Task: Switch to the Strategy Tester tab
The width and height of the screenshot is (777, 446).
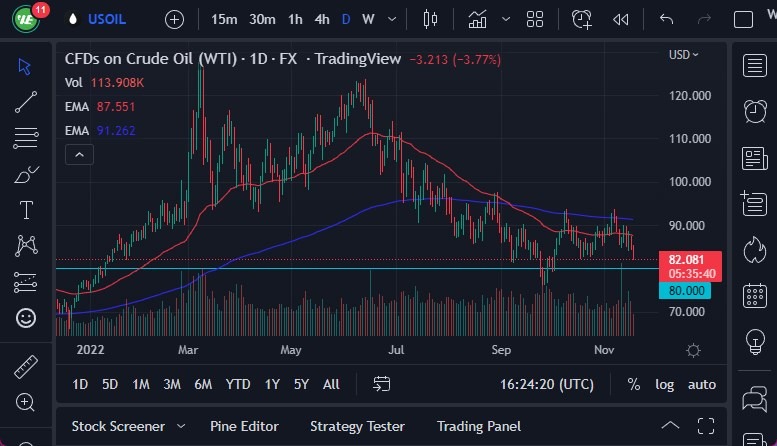Action: pos(357,426)
